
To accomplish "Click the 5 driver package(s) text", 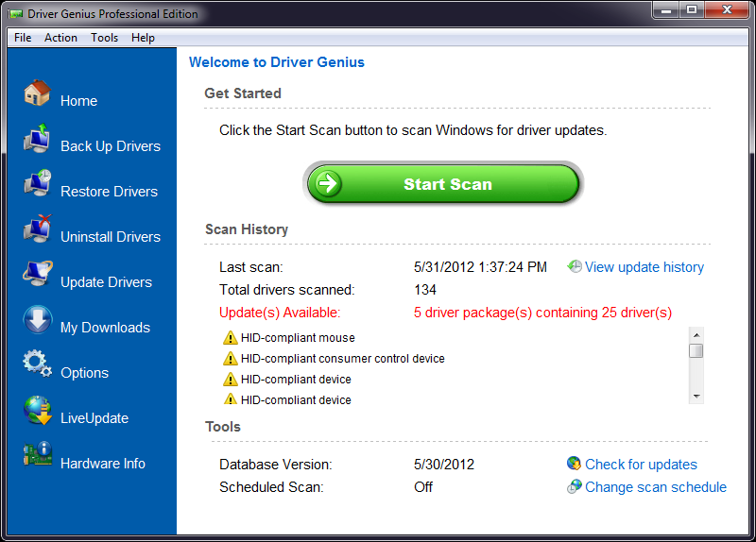I will 542,313.
